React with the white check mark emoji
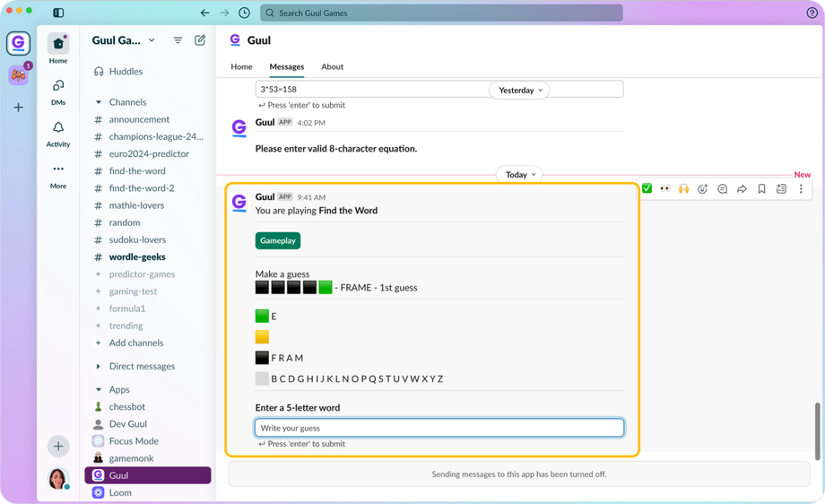 click(647, 188)
